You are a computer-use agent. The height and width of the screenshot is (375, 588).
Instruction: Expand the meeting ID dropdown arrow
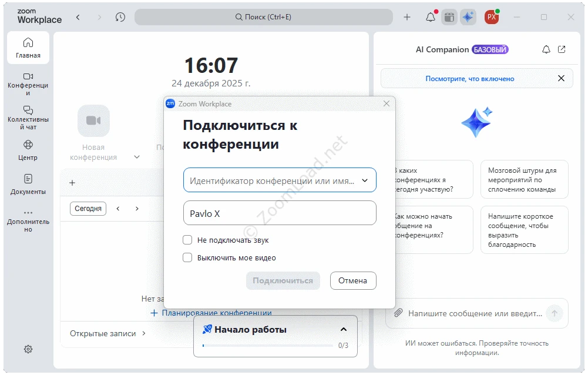(365, 180)
